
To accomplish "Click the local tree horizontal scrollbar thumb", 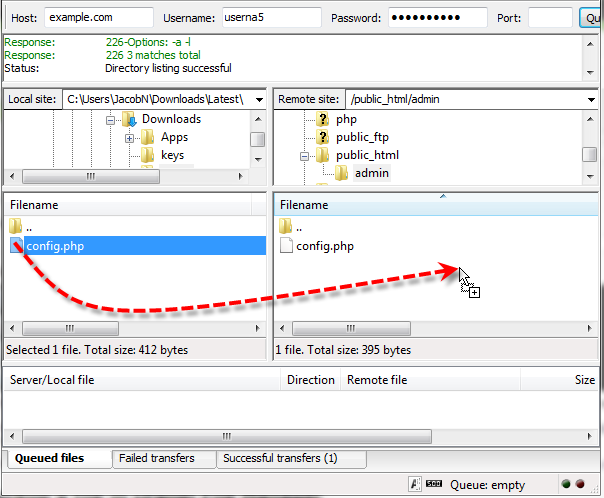I will (x=91, y=176).
